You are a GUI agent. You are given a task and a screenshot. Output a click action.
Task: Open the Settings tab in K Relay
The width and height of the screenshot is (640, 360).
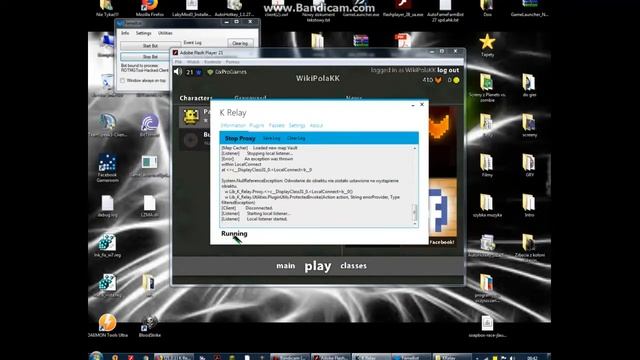click(297, 125)
